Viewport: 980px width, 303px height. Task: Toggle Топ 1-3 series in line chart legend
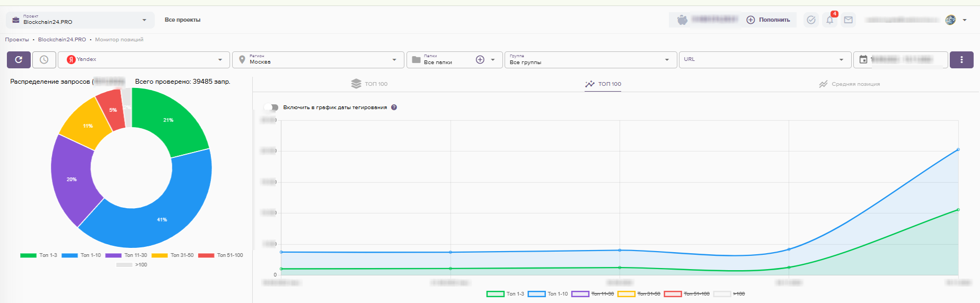pyautogui.click(x=505, y=294)
